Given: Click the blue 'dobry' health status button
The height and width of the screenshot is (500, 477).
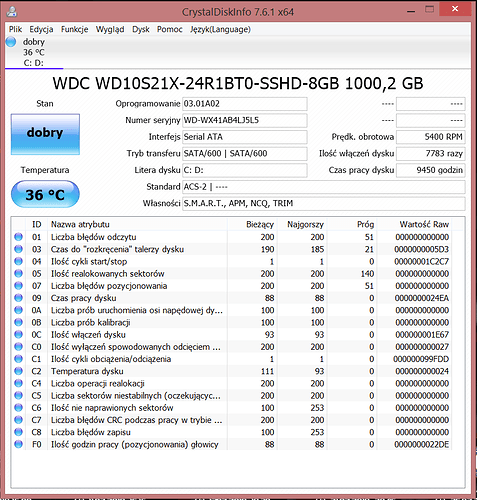Looking at the screenshot, I should [45, 134].
